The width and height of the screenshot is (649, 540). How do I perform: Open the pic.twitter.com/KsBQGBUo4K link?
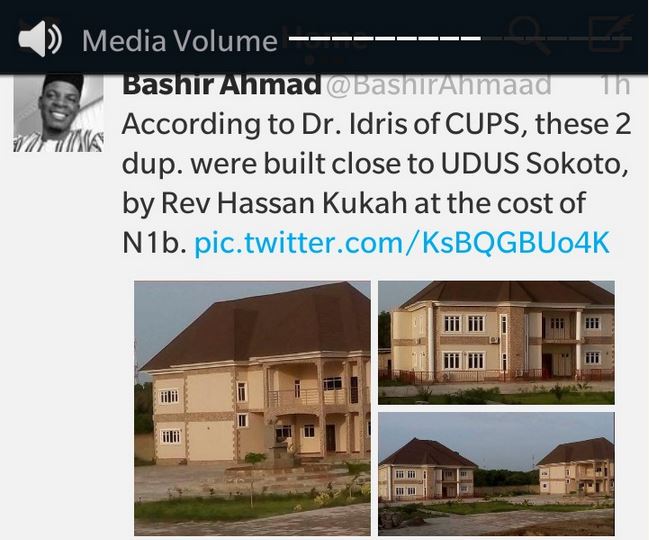[401, 242]
